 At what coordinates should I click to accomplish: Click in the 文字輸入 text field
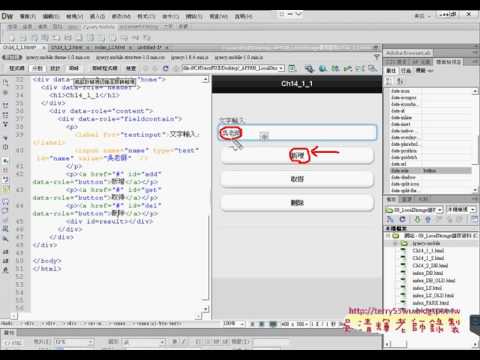(x=297, y=133)
